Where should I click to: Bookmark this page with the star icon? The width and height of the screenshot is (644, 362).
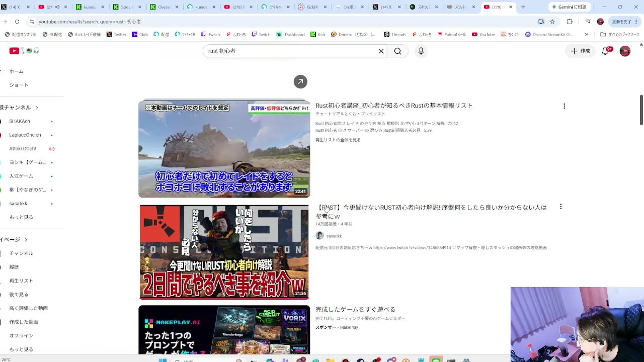click(x=552, y=22)
